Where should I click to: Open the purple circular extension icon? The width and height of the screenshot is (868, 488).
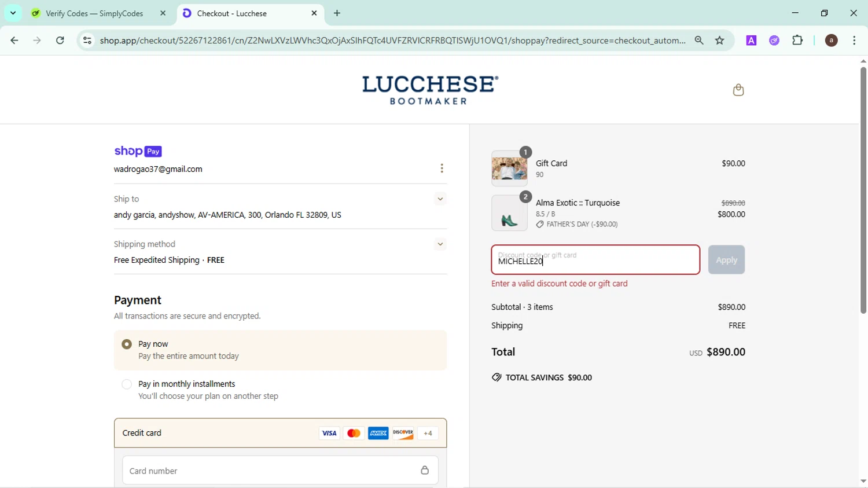(x=774, y=41)
